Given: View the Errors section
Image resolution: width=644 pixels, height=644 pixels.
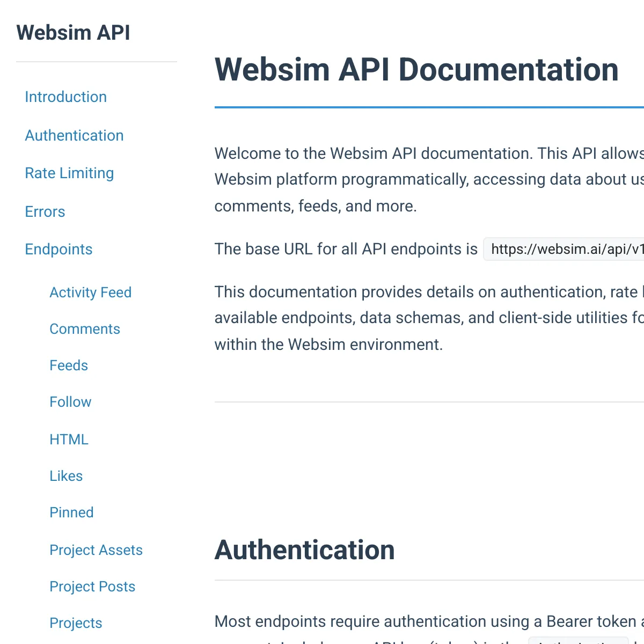Looking at the screenshot, I should [45, 212].
